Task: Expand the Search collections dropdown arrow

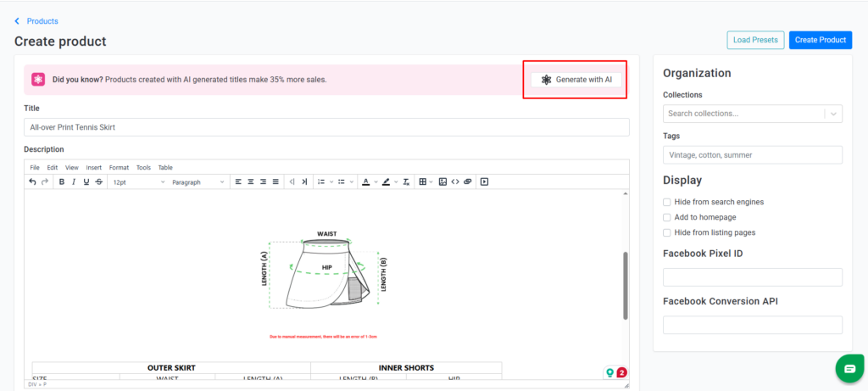Action: point(833,114)
